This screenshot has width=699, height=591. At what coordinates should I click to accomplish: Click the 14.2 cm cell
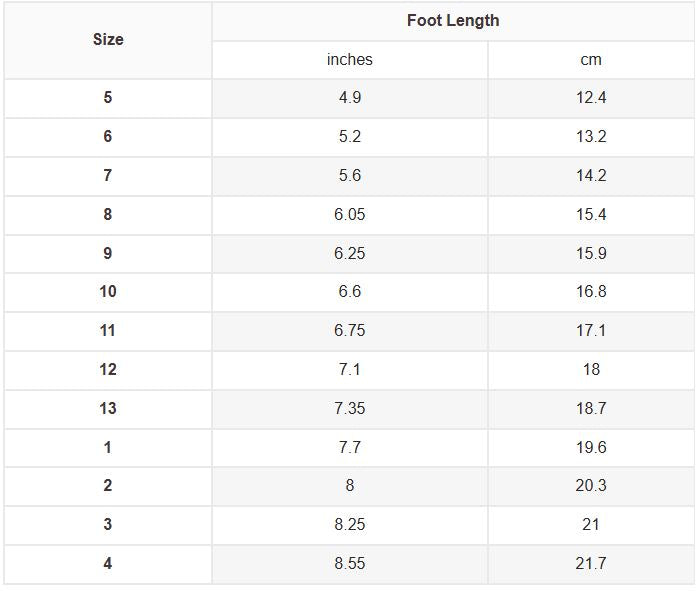[591, 176]
